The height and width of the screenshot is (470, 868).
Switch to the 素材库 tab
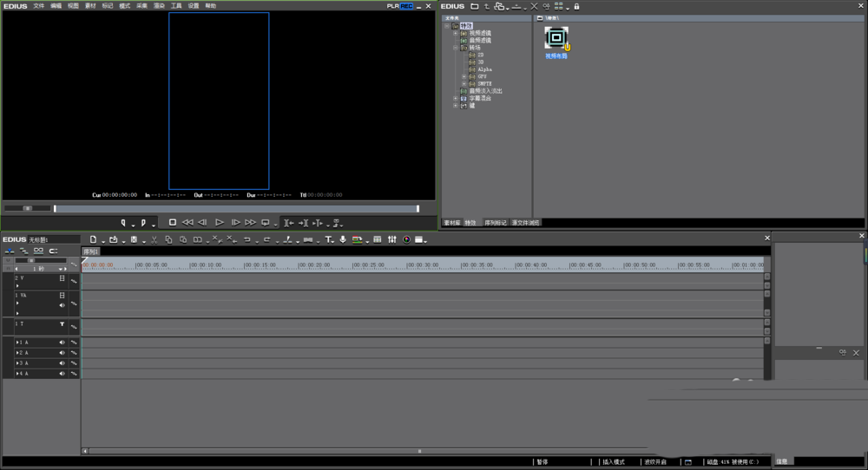[451, 223]
